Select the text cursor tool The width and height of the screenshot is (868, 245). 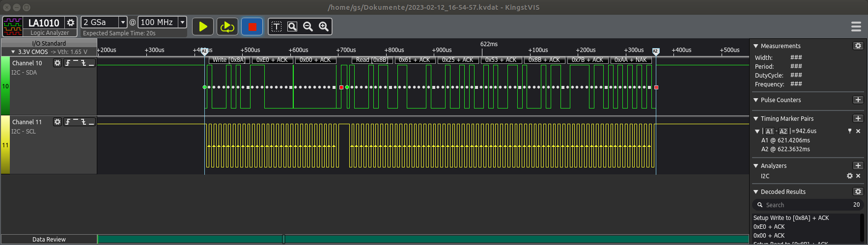[277, 27]
